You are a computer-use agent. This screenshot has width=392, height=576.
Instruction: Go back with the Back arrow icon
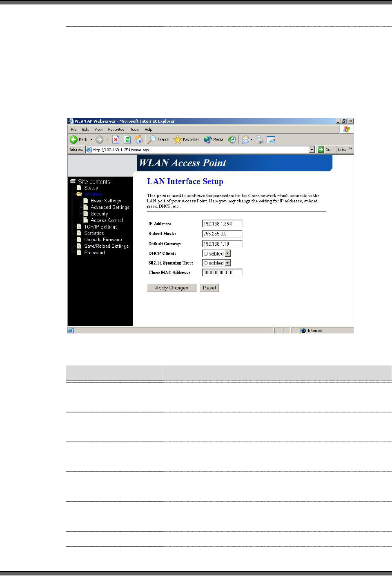[74, 139]
